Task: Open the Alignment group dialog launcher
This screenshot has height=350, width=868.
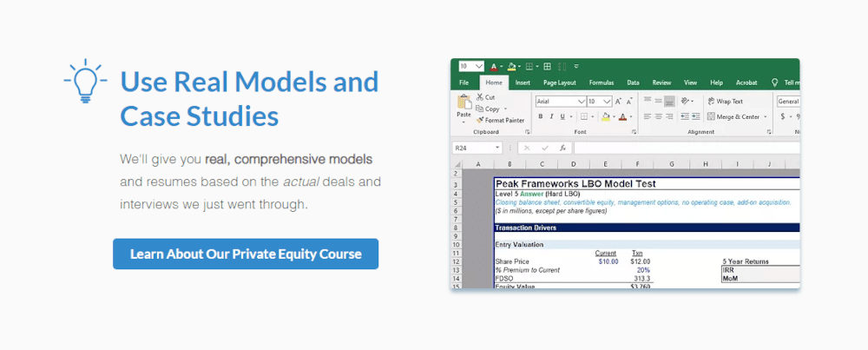Action: (769, 132)
